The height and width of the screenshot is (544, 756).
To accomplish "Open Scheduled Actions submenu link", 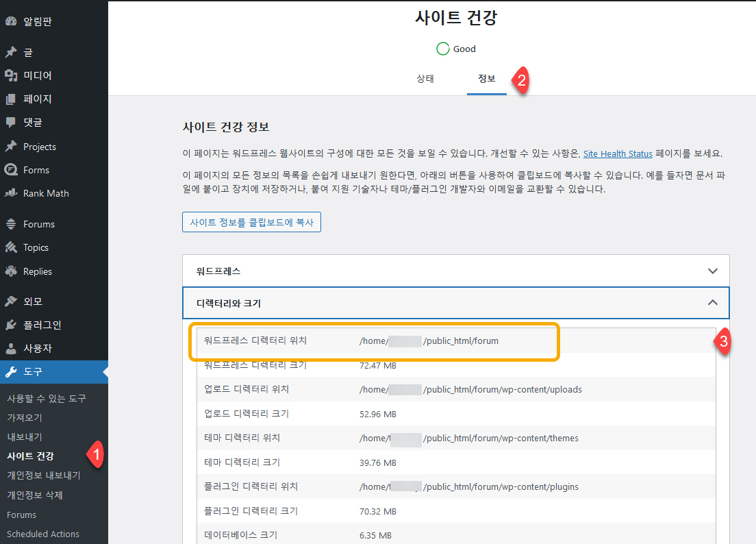I will [x=43, y=534].
